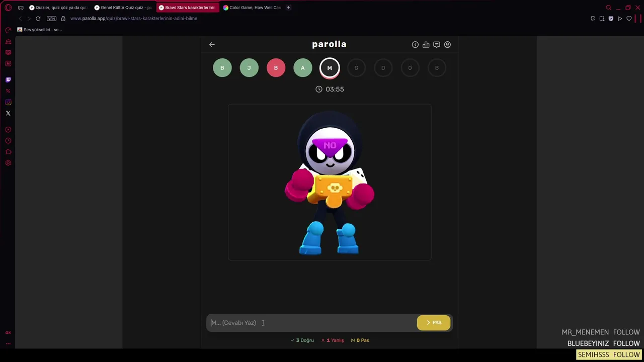Viewport: 644px width, 362px height.
Task: Toggle the VPN badge in address bar
Action: (51, 19)
